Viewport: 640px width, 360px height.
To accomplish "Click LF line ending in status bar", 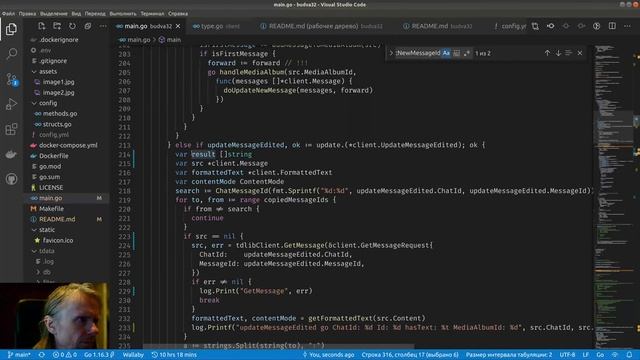I will (586, 355).
